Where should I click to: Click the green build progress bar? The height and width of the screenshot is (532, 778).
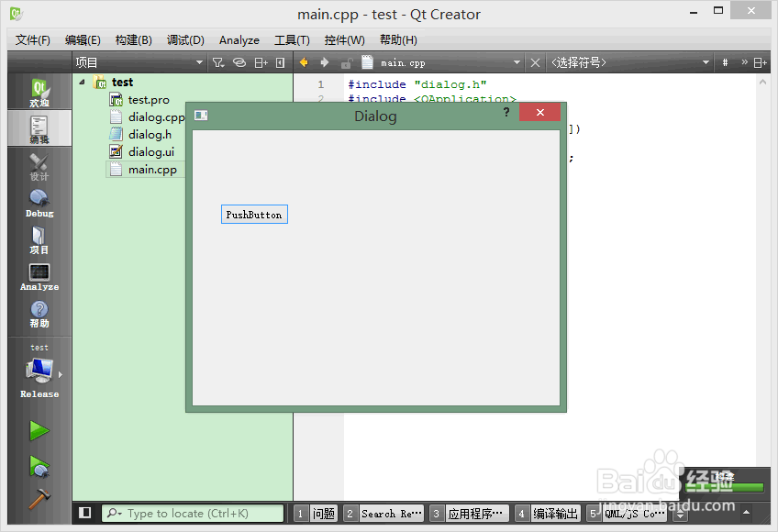pos(724,487)
